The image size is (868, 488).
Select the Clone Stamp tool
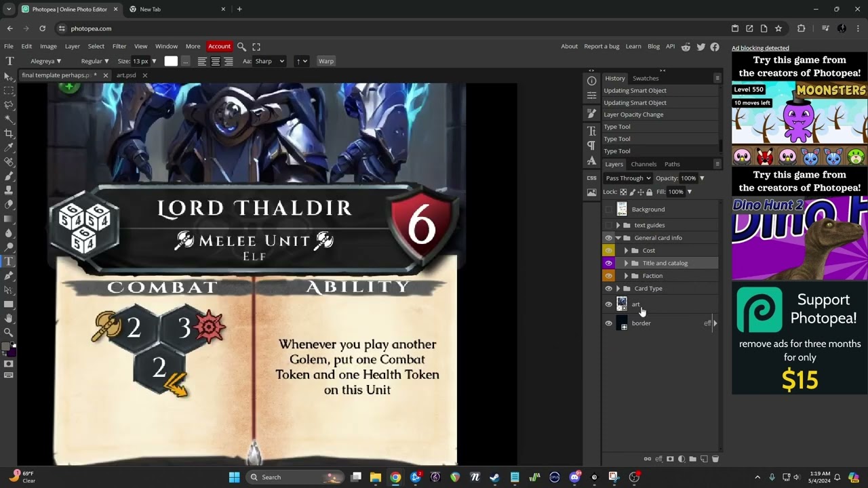click(9, 190)
